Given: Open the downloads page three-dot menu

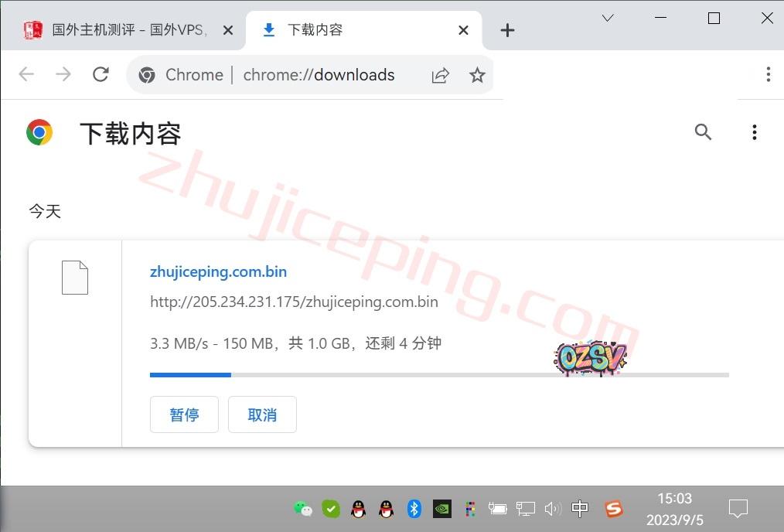Looking at the screenshot, I should [x=754, y=132].
